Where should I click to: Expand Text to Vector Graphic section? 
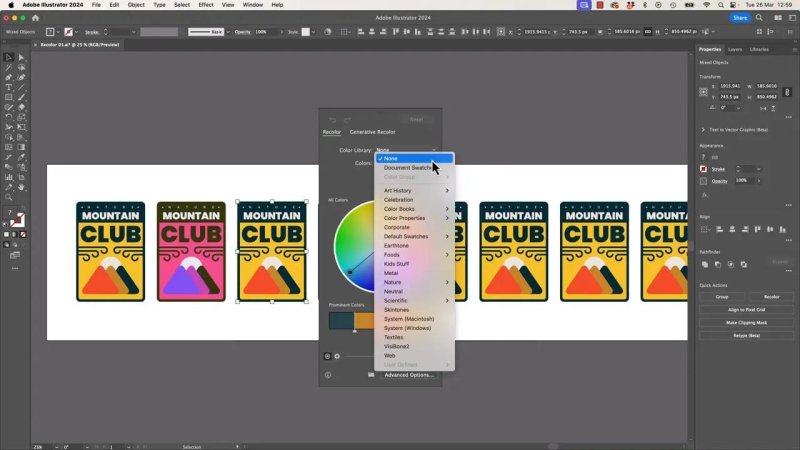pos(703,130)
